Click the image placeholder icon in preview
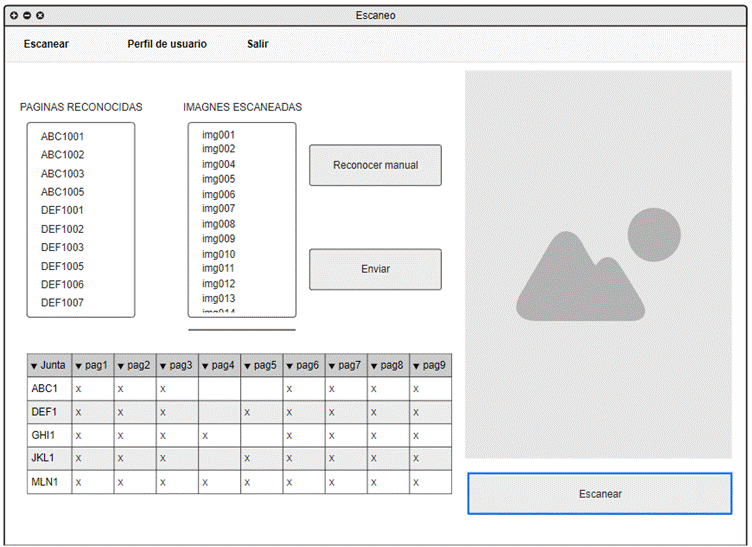The image size is (752, 547). pos(598,264)
